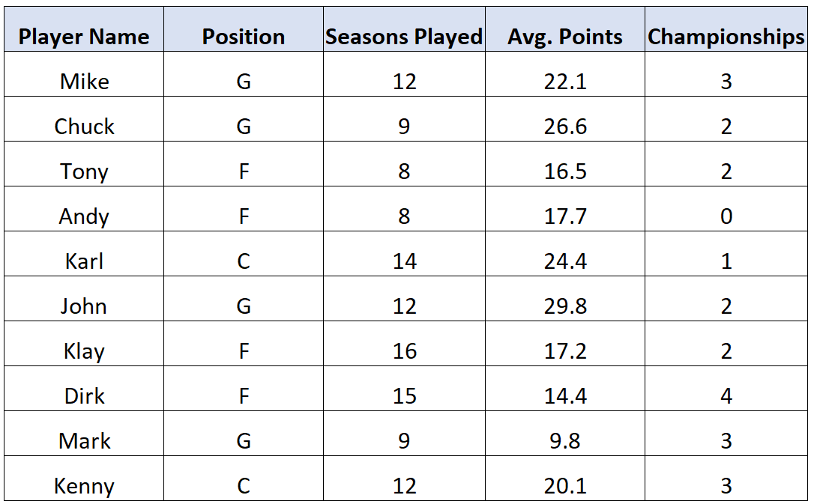814x504 pixels.
Task: Select the Championships header cell
Action: click(x=726, y=29)
